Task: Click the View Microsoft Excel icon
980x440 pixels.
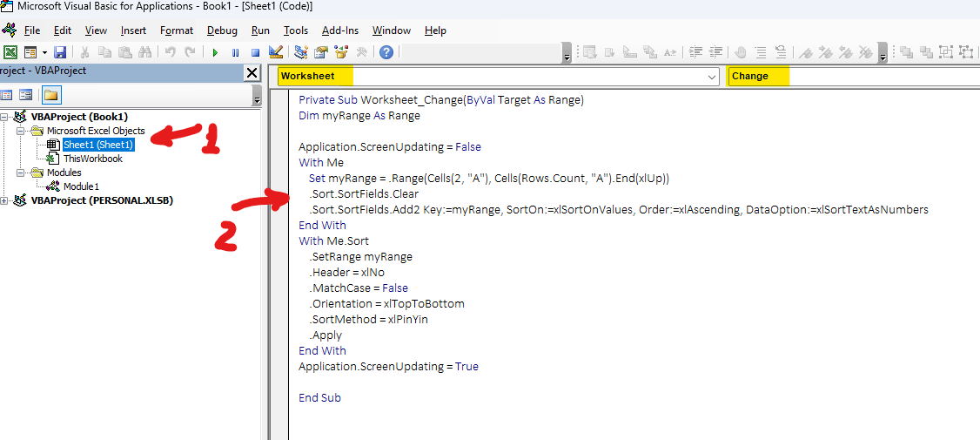Action: coord(10,52)
